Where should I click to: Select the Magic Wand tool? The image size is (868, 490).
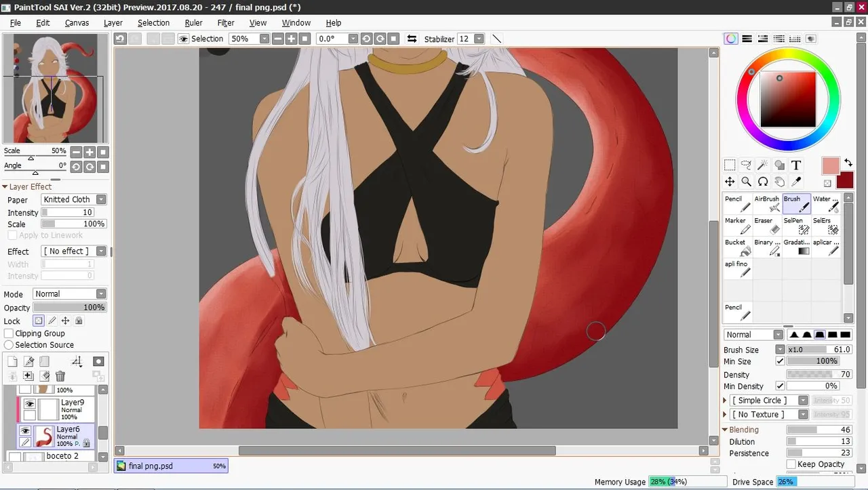(x=763, y=165)
